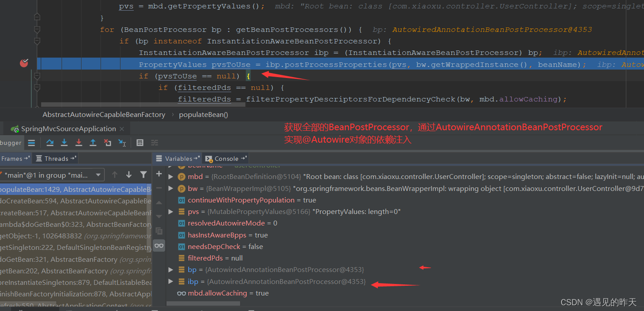Image resolution: width=644 pixels, height=311 pixels.
Task: Expand the bp variable node
Action: pyautogui.click(x=171, y=269)
